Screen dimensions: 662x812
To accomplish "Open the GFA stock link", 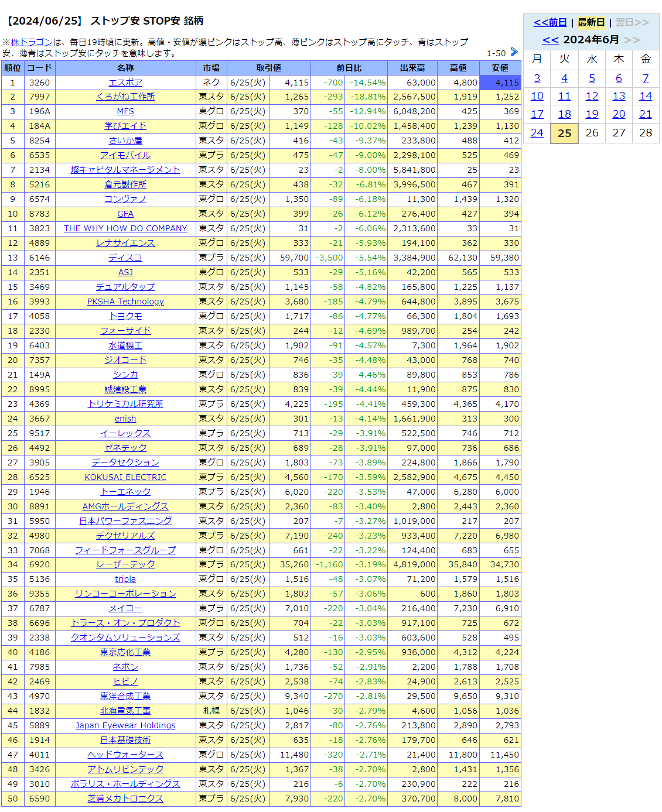I will pos(125,214).
